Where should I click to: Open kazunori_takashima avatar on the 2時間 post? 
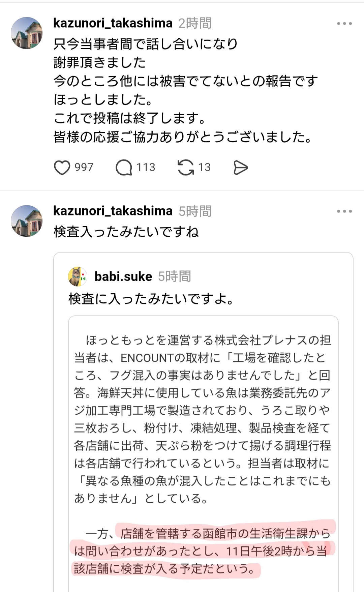[27, 33]
